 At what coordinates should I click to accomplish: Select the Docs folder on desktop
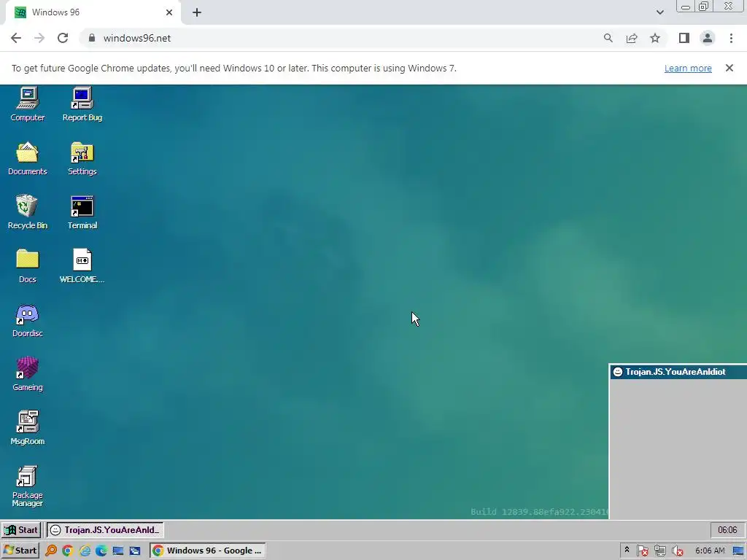[27, 265]
